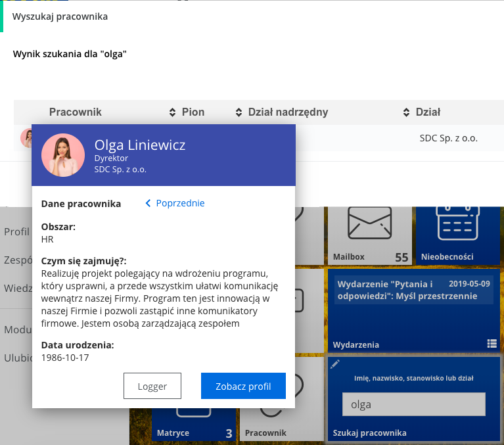Click the Logger button

coord(152,386)
